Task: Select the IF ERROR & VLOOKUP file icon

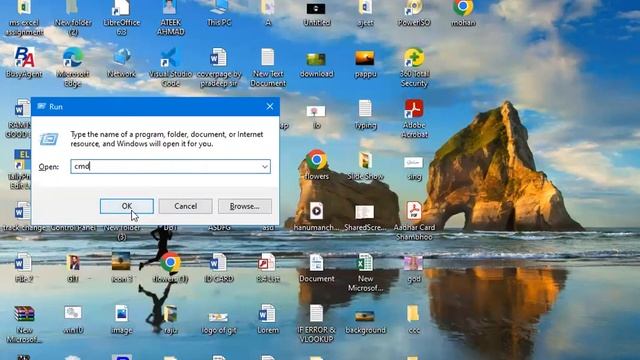Action: (x=316, y=324)
